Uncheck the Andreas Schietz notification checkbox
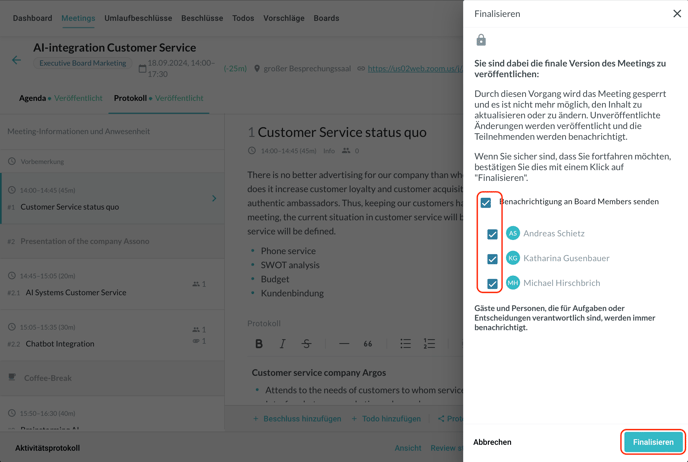688x462 pixels. click(492, 234)
